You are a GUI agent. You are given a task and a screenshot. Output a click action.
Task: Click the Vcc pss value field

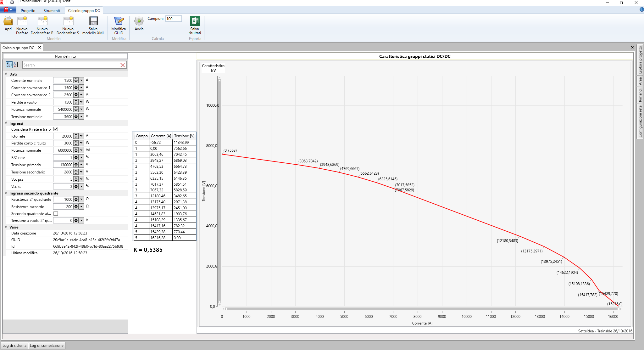coord(63,179)
